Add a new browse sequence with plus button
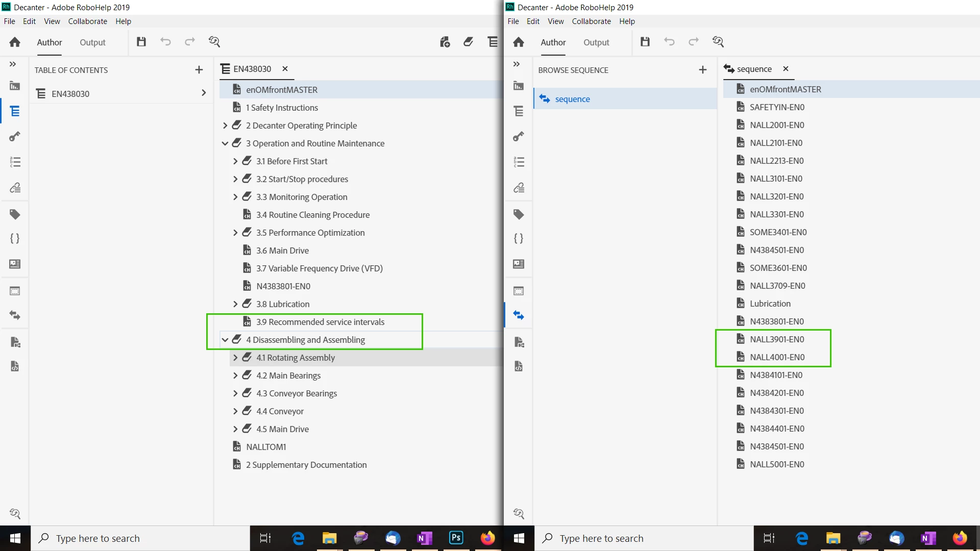The image size is (980, 551). pyautogui.click(x=703, y=70)
